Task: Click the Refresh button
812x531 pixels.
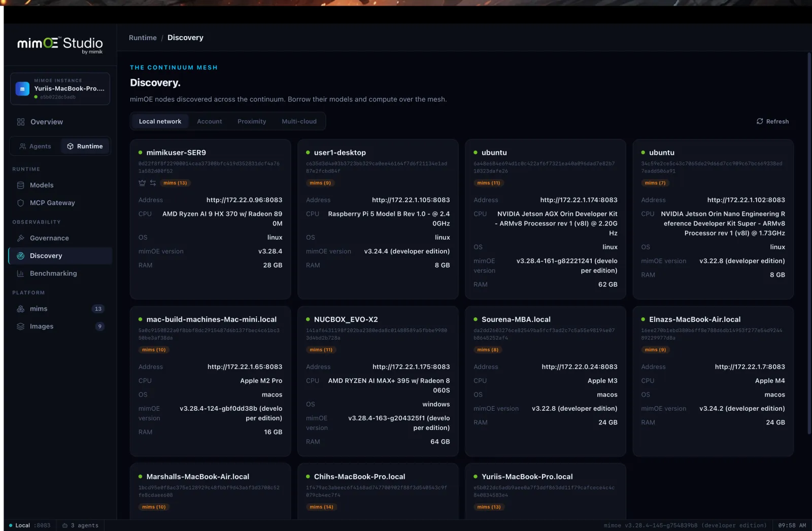Action: (772, 121)
